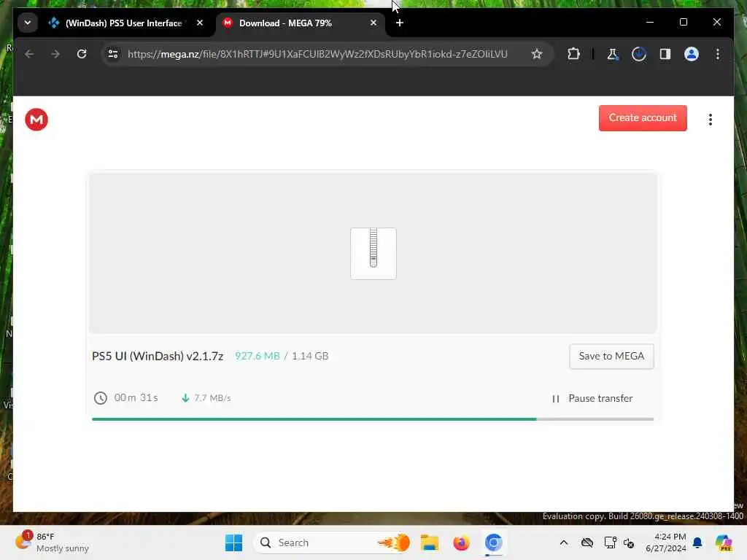The image size is (747, 560).
Task: Click the MEGA logo icon
Action: 36,119
